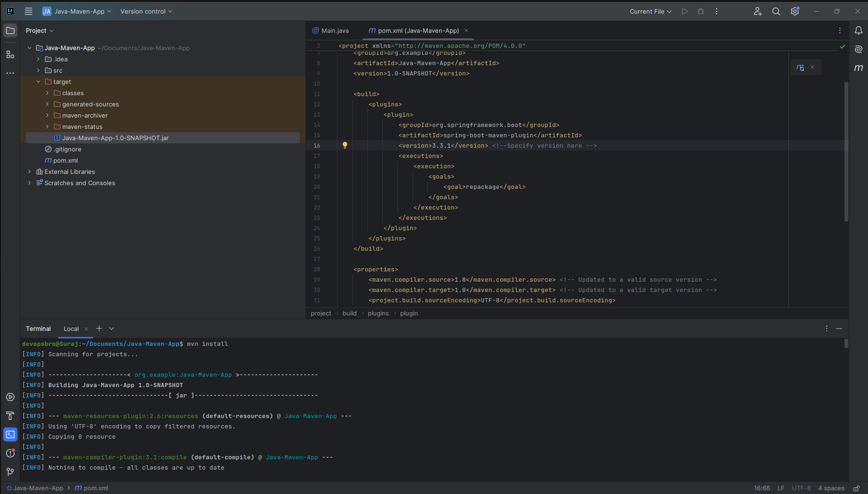Open the AI Assistant spiral icon
The width and height of the screenshot is (868, 494).
tap(859, 49)
